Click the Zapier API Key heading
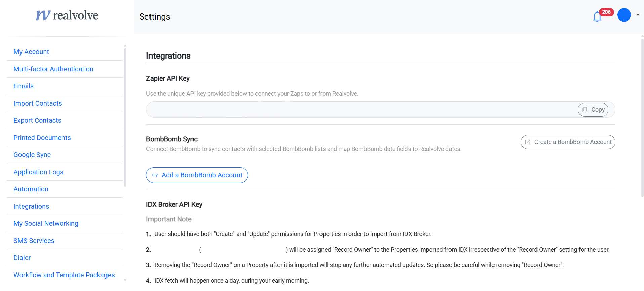This screenshot has width=644, height=291. (x=168, y=78)
